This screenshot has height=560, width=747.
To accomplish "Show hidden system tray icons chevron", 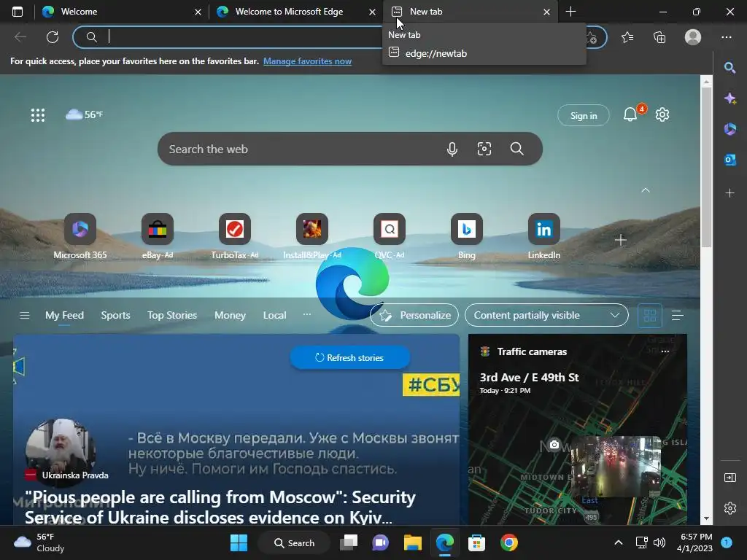I will (x=619, y=542).
